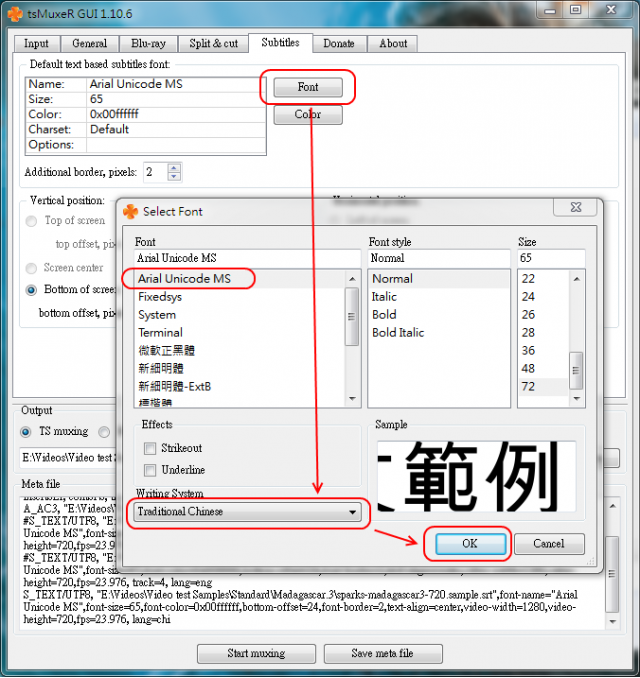The height and width of the screenshot is (678, 640).
Task: Select the second output radio option
Action: click(104, 432)
